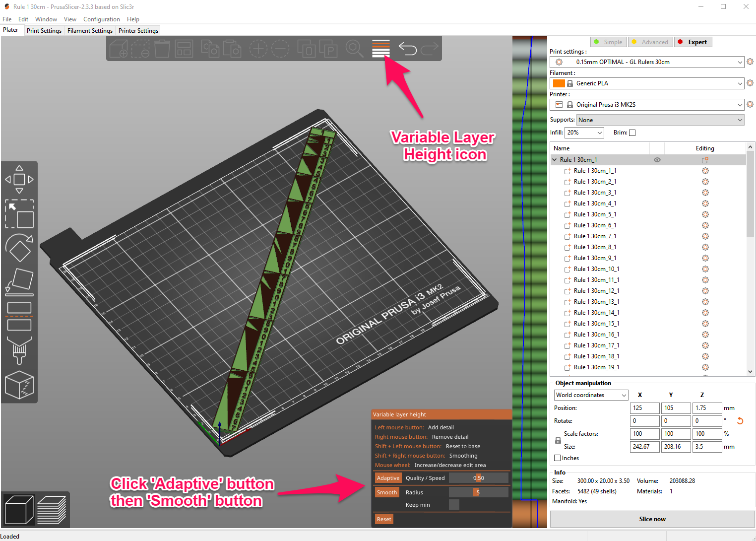Screen dimensions: 756x541
Task: Tick the Inches checkbox
Action: tap(558, 458)
